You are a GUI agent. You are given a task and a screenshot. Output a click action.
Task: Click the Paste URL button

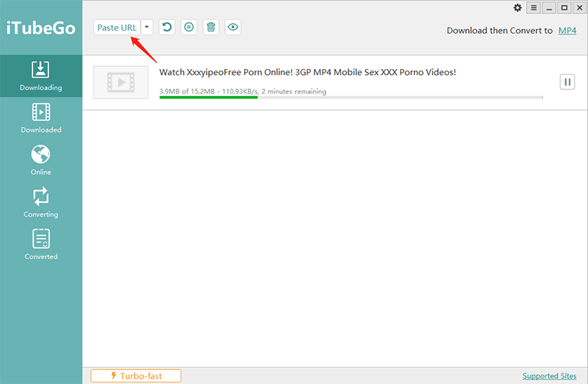(117, 27)
